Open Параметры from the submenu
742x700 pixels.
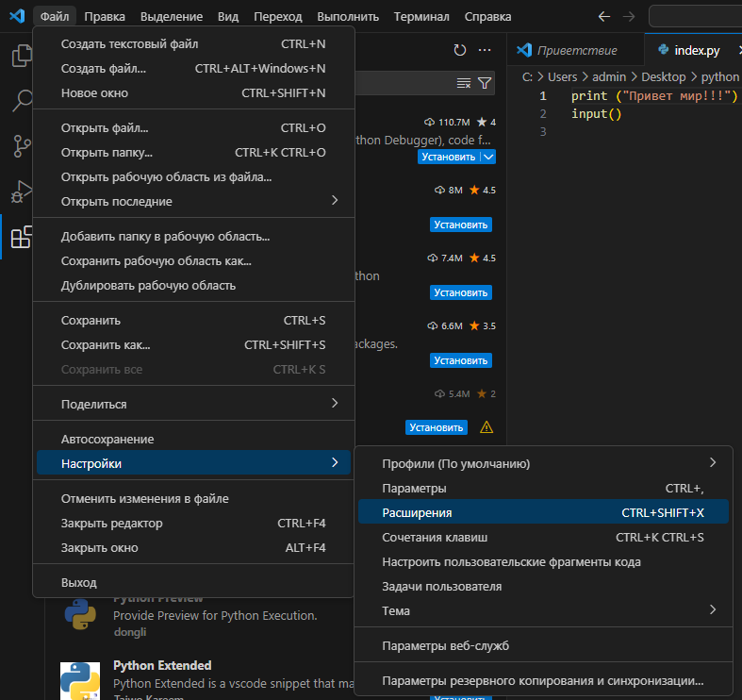point(543,489)
